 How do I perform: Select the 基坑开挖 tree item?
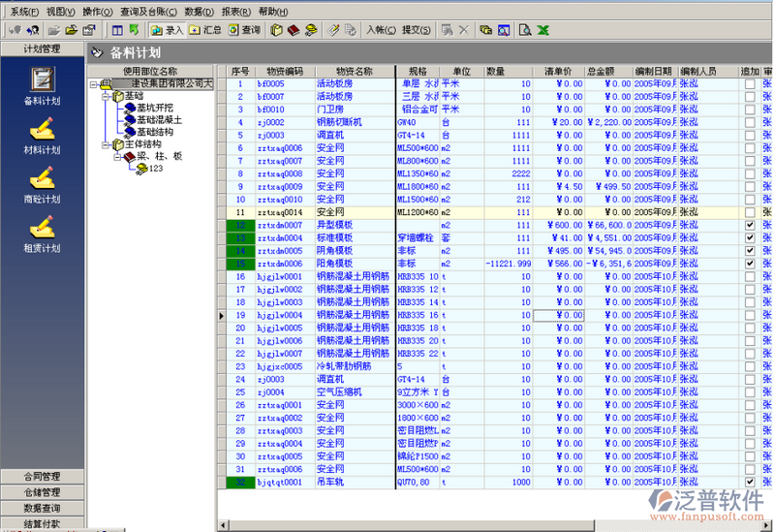point(153,109)
